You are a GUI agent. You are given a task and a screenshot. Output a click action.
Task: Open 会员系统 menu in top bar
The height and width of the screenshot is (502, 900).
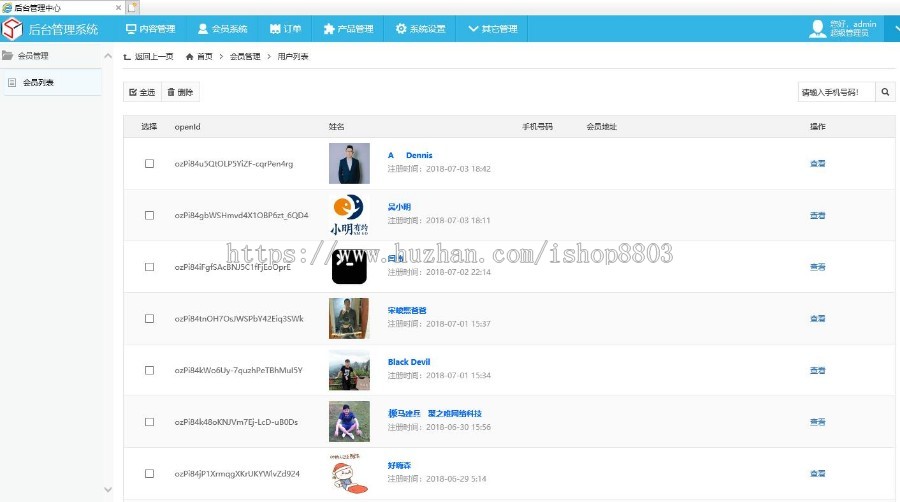point(222,29)
